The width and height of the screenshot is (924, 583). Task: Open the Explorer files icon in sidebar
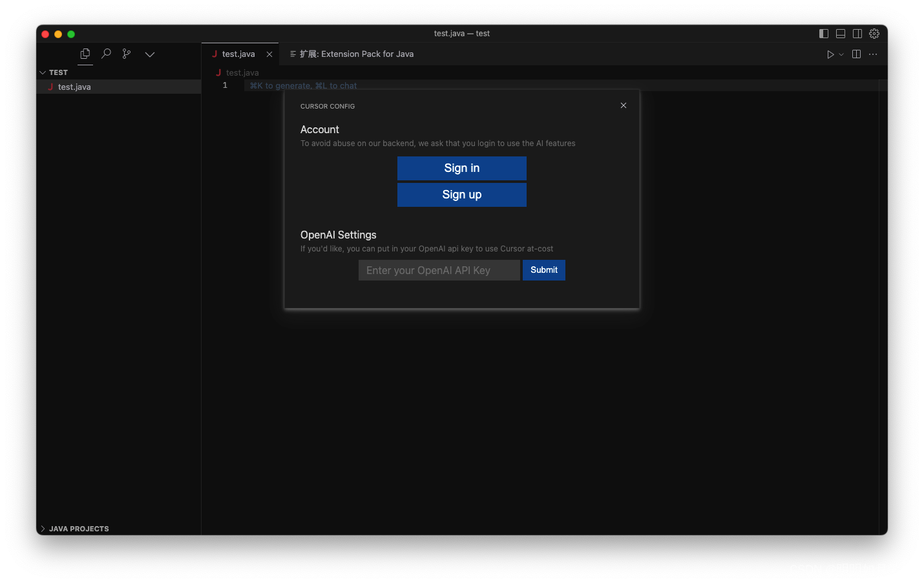pos(85,54)
